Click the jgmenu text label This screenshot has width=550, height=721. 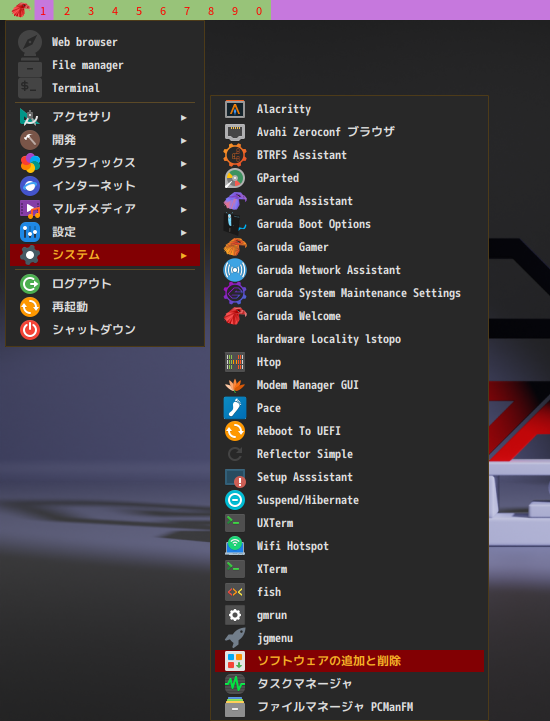[275, 638]
